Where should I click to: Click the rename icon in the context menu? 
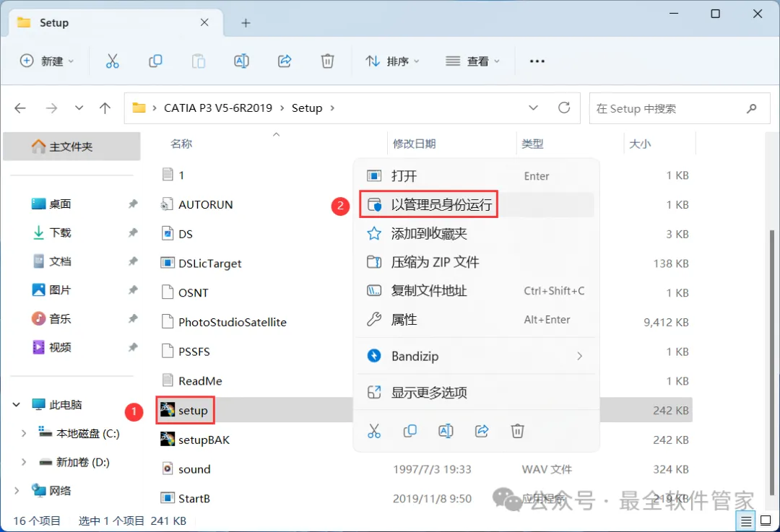coord(446,431)
